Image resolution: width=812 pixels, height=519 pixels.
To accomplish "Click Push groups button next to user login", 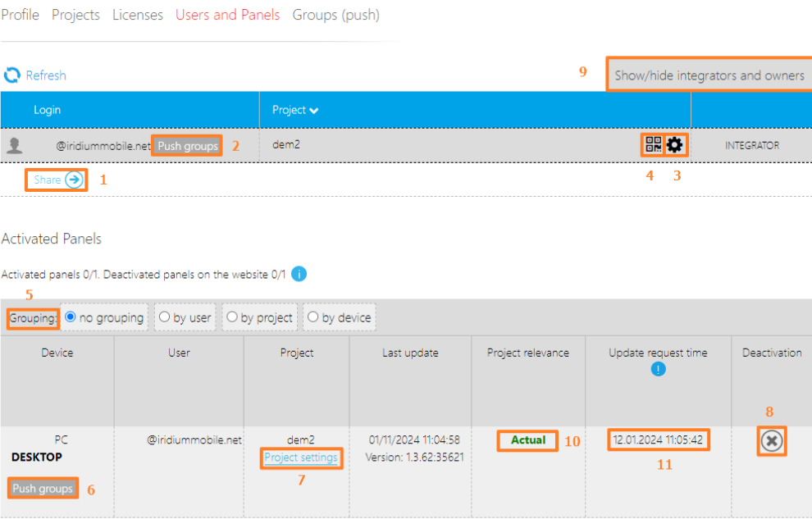I will point(188,146).
